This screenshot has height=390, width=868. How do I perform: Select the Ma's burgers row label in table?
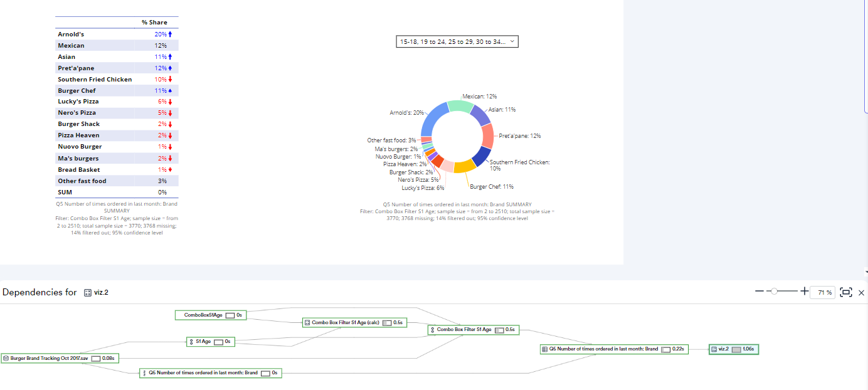[78, 158]
